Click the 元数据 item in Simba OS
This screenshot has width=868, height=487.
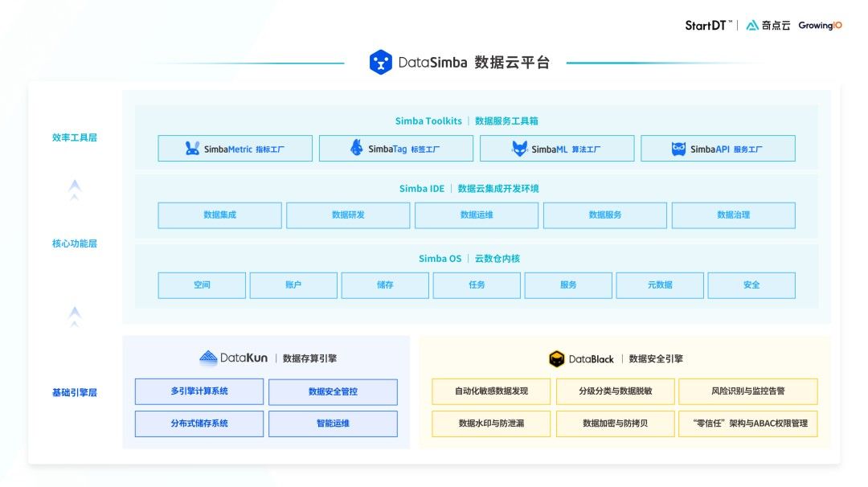click(x=660, y=284)
